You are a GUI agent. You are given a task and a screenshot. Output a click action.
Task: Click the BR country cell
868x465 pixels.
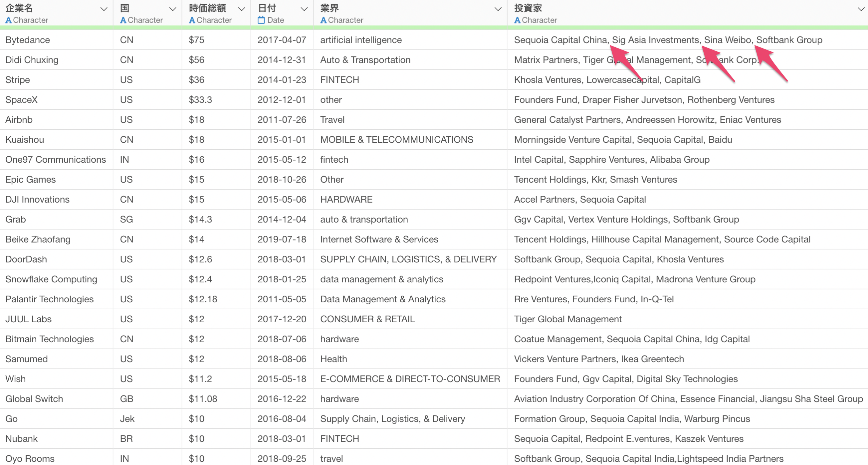(147, 439)
